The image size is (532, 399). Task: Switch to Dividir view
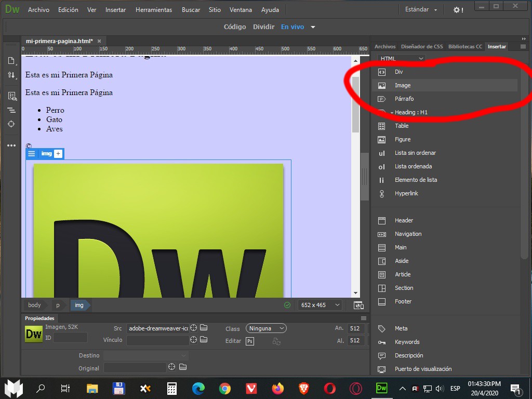pos(263,27)
